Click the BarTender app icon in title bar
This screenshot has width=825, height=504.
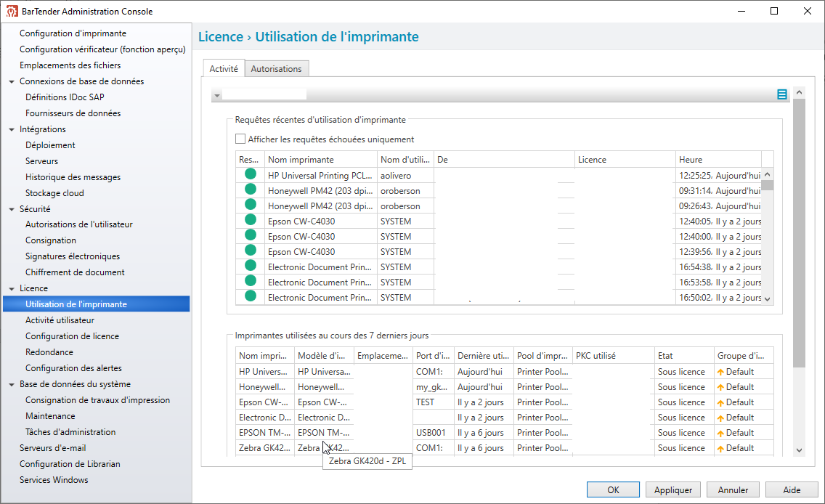click(x=12, y=11)
